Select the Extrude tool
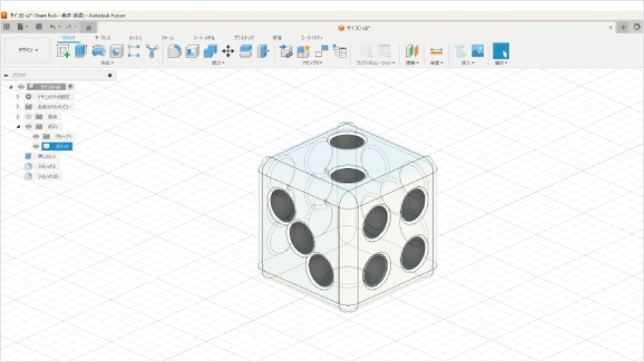 point(80,51)
